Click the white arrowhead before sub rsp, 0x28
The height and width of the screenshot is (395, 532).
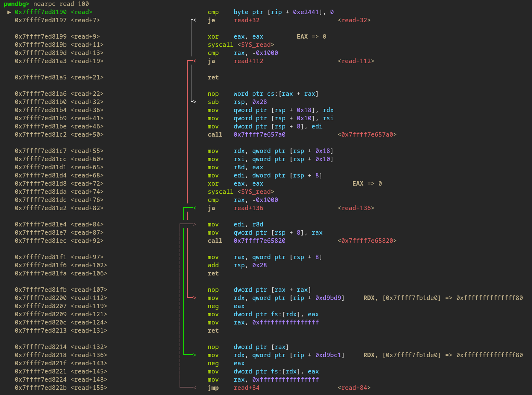(194, 102)
